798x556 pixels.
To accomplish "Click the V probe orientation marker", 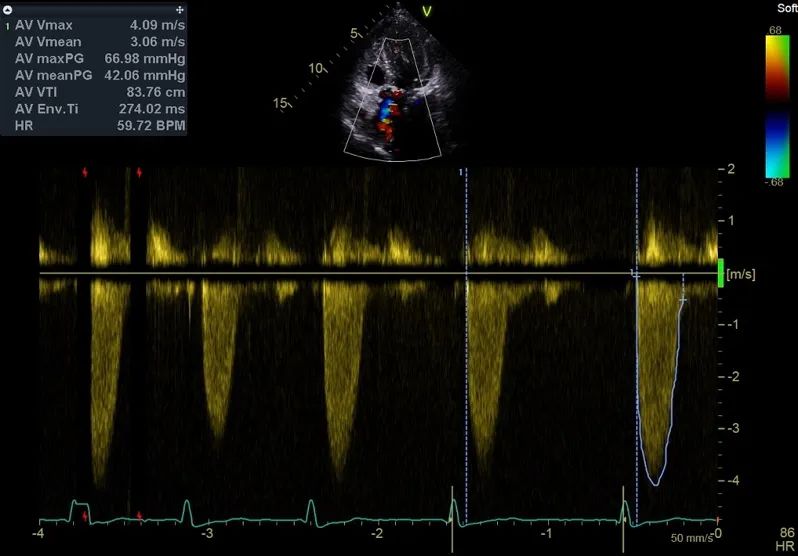I will tap(427, 11).
